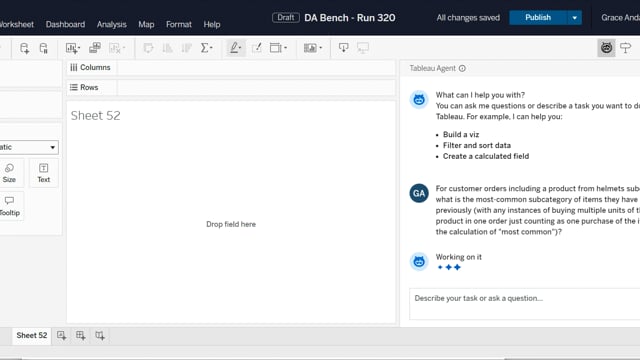This screenshot has width=640, height=360.
Task: Open the Map menu
Action: pyautogui.click(x=146, y=24)
